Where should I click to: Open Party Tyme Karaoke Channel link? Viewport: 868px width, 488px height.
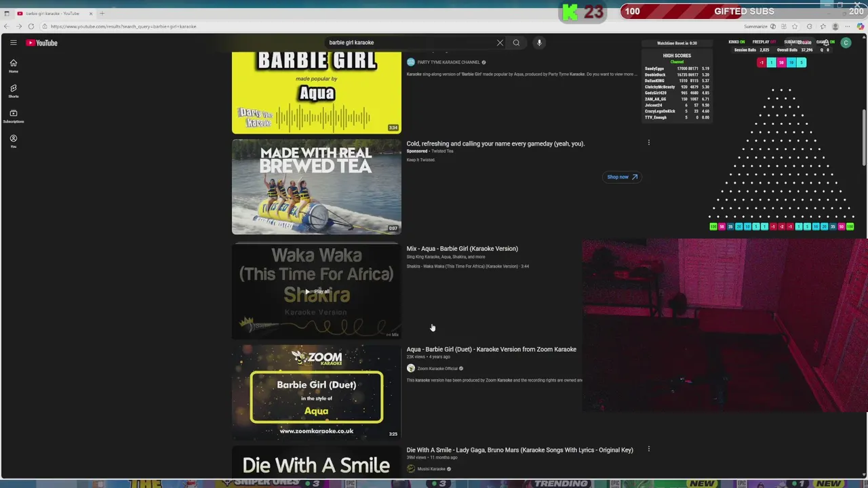click(448, 62)
